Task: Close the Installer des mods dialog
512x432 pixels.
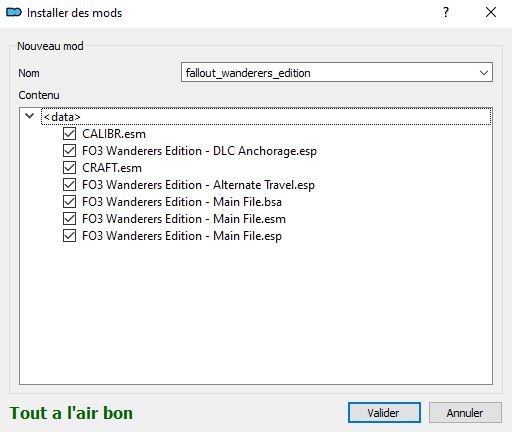Action: point(491,13)
